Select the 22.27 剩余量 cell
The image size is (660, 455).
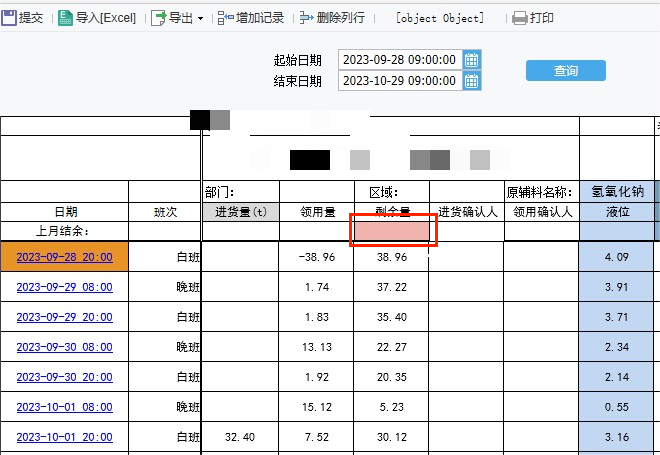(391, 347)
